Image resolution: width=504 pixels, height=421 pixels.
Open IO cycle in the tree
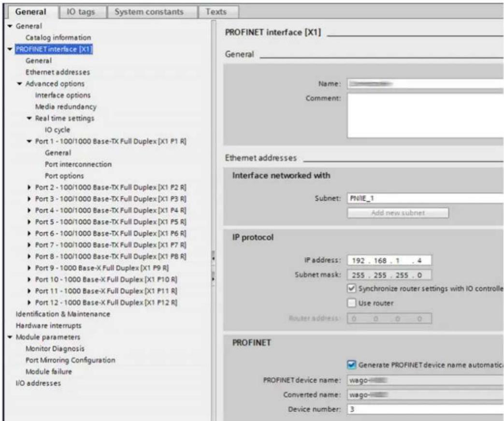click(57, 130)
